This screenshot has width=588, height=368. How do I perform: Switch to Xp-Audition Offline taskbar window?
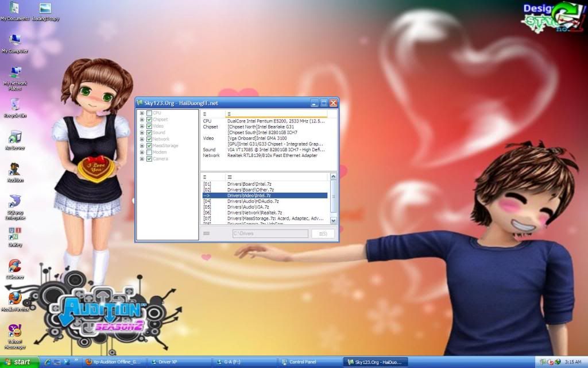114,362
